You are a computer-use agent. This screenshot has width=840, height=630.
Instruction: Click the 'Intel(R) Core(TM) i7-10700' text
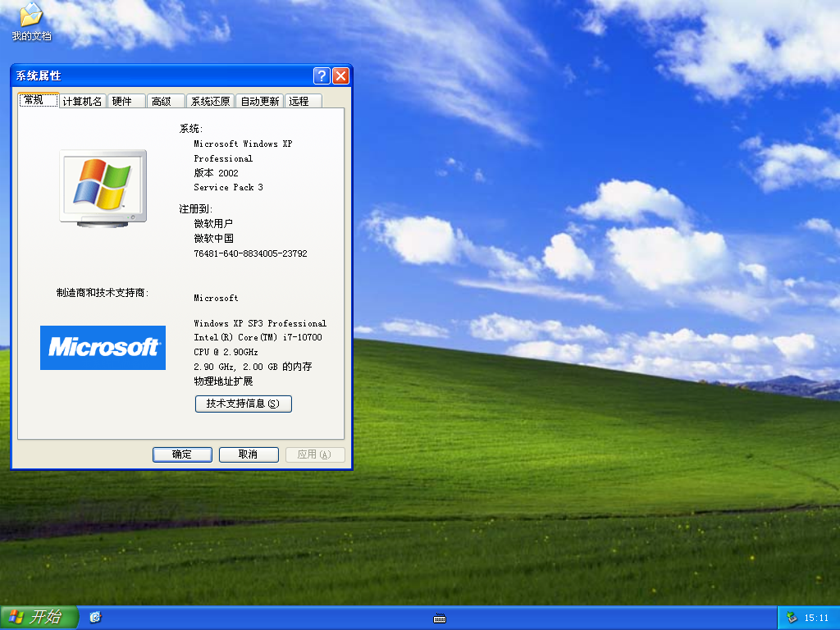258,337
